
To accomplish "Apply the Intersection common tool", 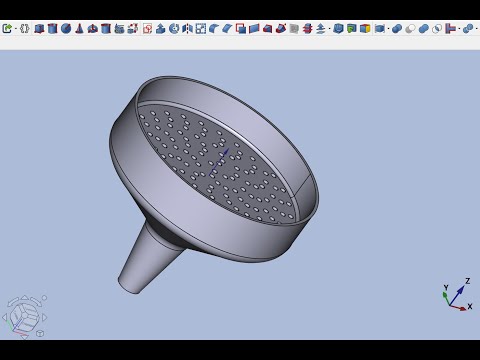I will pyautogui.click(x=437, y=29).
